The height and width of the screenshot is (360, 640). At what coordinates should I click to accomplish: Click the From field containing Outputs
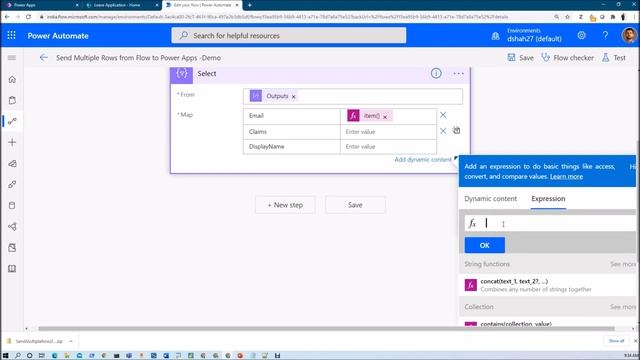353,96
